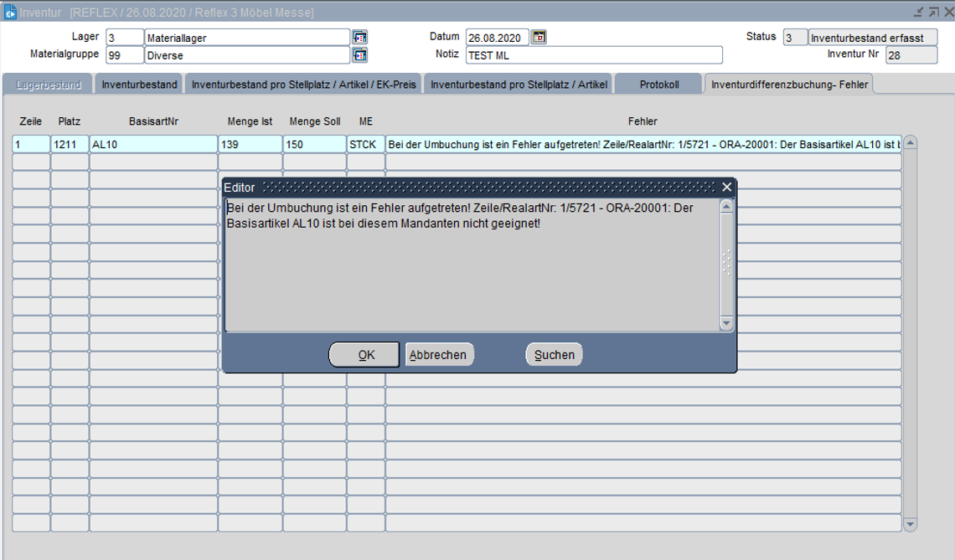Image resolution: width=955 pixels, height=560 pixels.
Task: Open the Protokoll tab
Action: [658, 85]
